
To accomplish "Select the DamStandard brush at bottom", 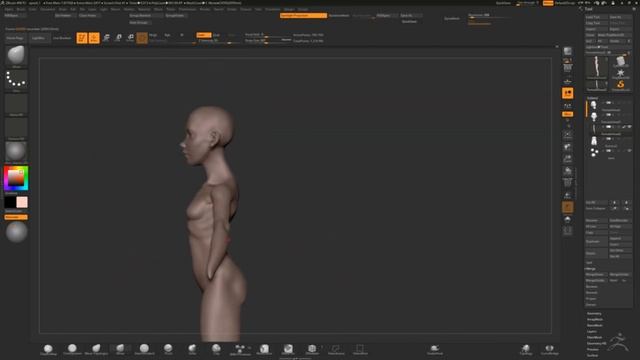I will tap(144, 349).
